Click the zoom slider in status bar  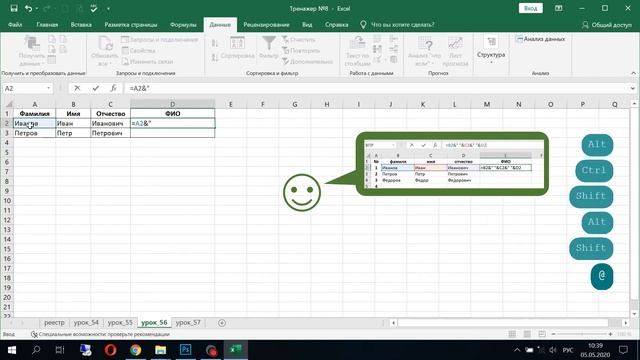point(582,334)
